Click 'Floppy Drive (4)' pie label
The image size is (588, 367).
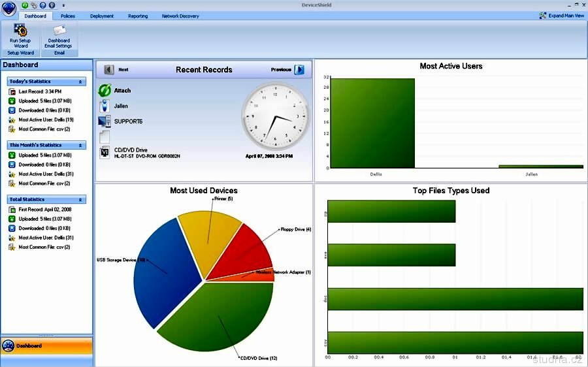296,229
